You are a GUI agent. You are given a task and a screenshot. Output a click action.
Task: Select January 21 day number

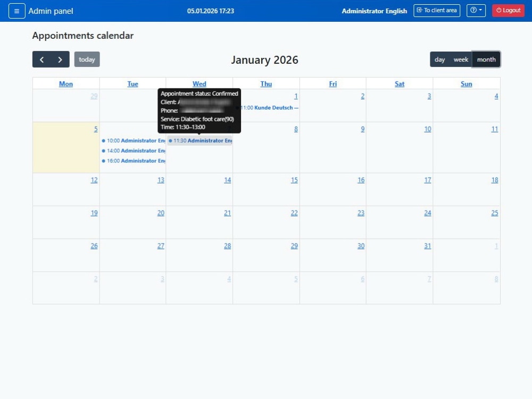[x=227, y=213]
